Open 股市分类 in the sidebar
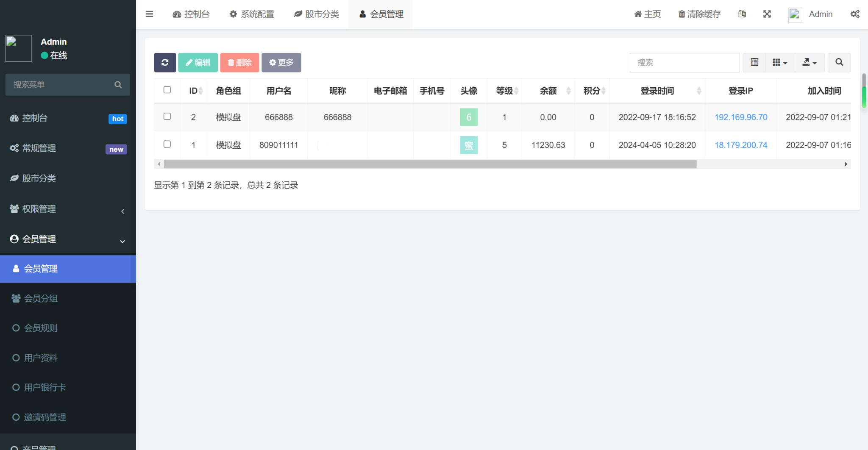 click(68, 178)
